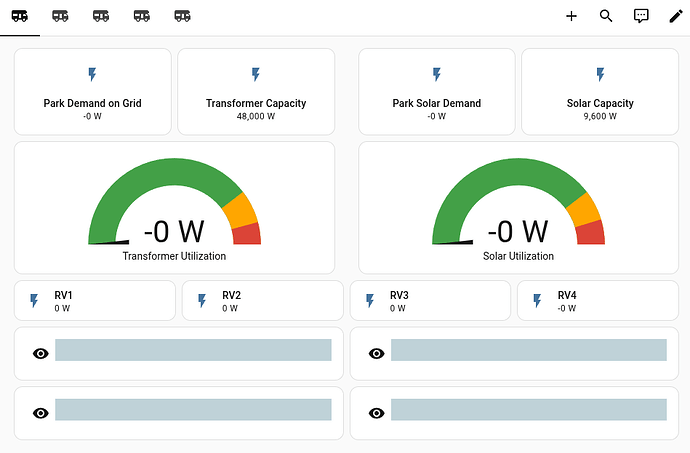This screenshot has width=690, height=453.
Task: Click the add plus icon in header
Action: point(571,16)
